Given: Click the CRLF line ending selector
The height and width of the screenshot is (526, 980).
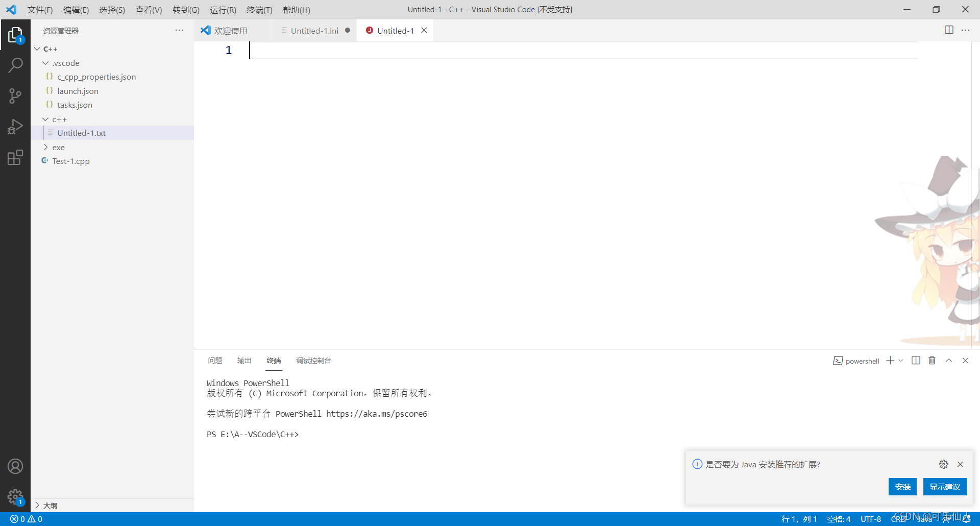Looking at the screenshot, I should tap(899, 519).
